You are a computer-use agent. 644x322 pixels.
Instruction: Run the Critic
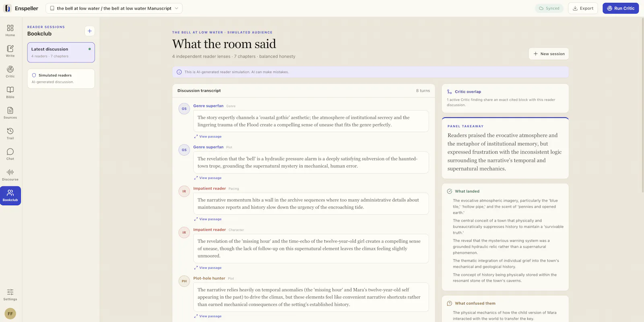tap(621, 8)
